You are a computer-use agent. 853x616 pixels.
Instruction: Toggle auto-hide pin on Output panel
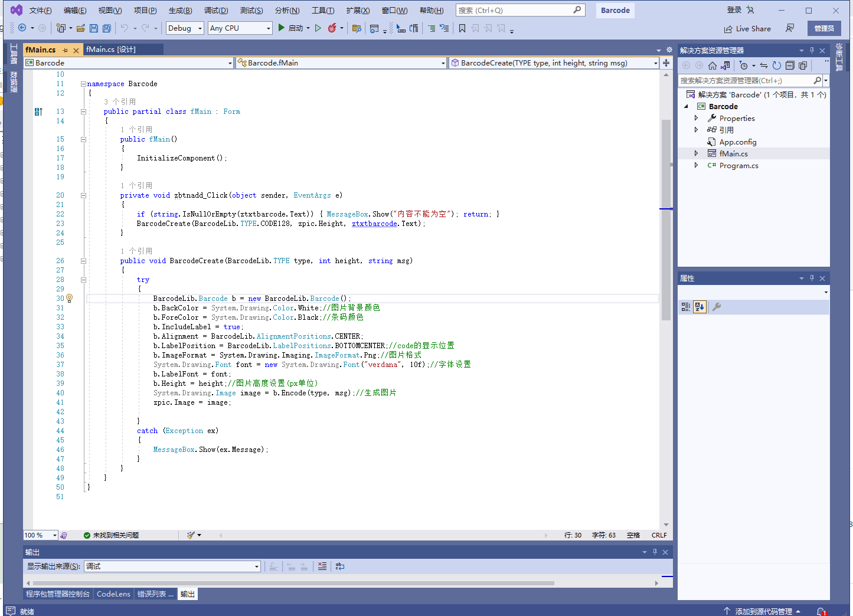click(655, 552)
